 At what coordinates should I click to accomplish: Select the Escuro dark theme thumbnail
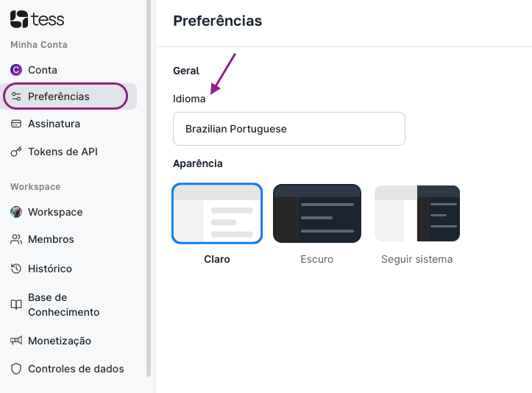click(x=317, y=213)
